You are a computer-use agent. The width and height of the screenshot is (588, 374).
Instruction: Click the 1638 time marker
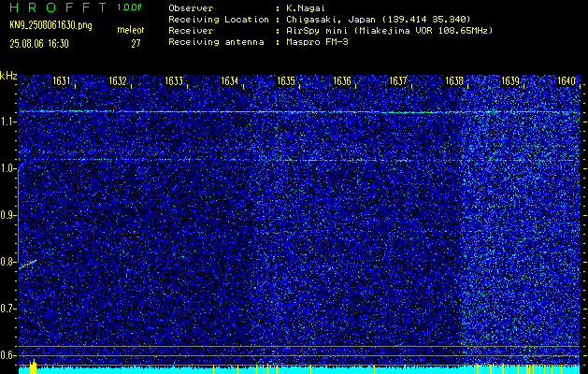[454, 81]
